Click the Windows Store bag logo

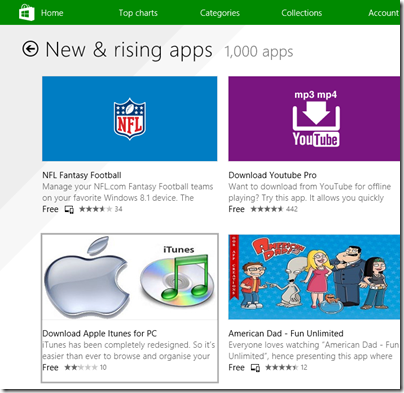27,13
